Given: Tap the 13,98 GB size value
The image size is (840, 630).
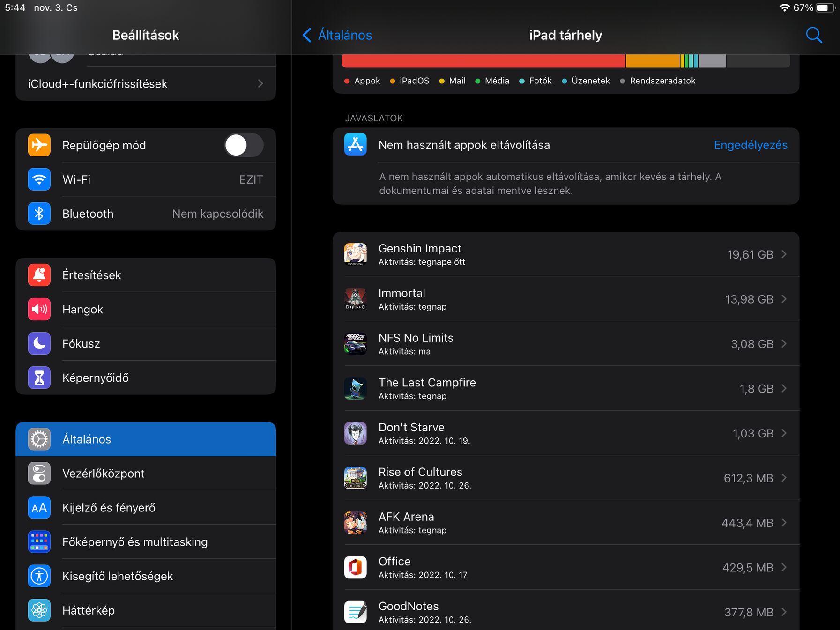Looking at the screenshot, I should coord(749,299).
